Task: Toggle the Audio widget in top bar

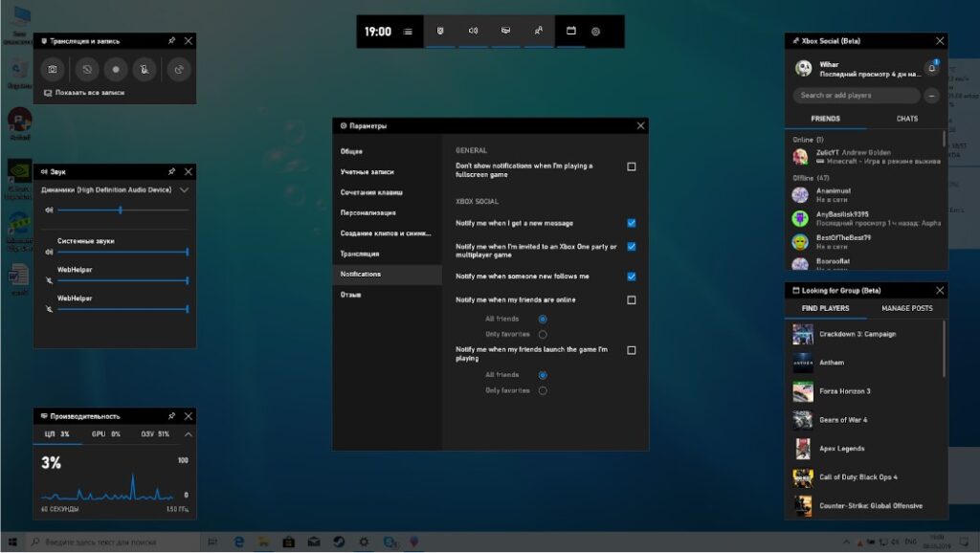Action: click(473, 32)
